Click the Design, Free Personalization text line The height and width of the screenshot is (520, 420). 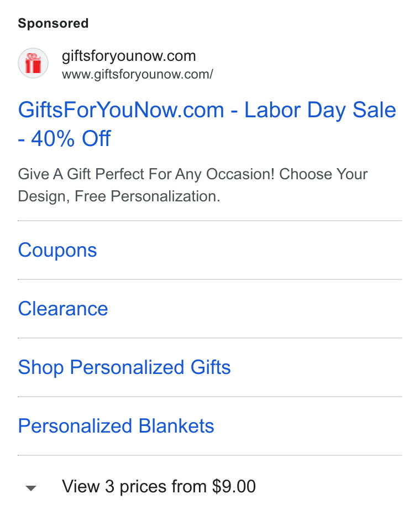point(119,196)
